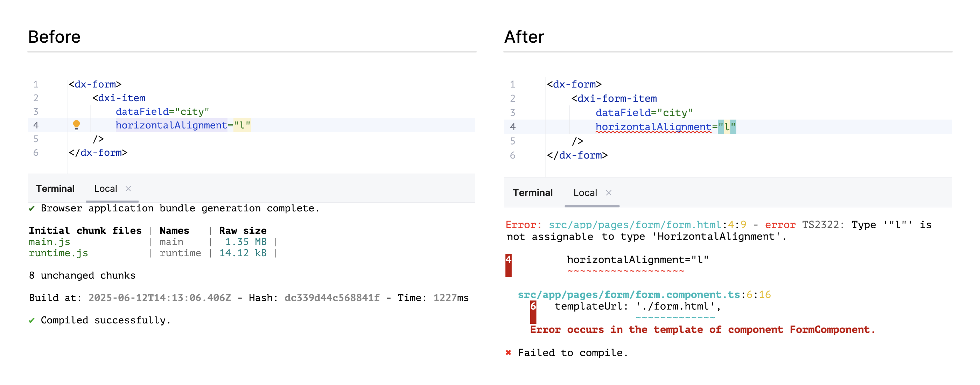Click line number 4 in After gutter
The height and width of the screenshot is (385, 980).
pyautogui.click(x=512, y=127)
